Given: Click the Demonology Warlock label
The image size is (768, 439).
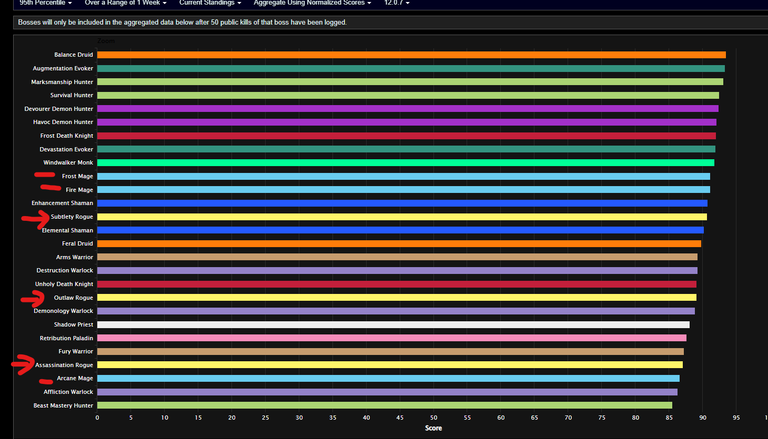Looking at the screenshot, I should 64,311.
